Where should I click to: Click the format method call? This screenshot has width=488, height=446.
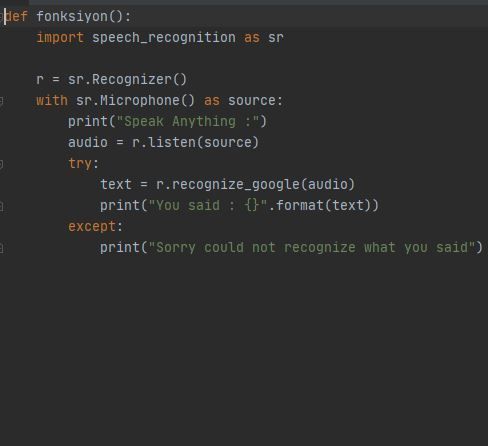pos(300,206)
